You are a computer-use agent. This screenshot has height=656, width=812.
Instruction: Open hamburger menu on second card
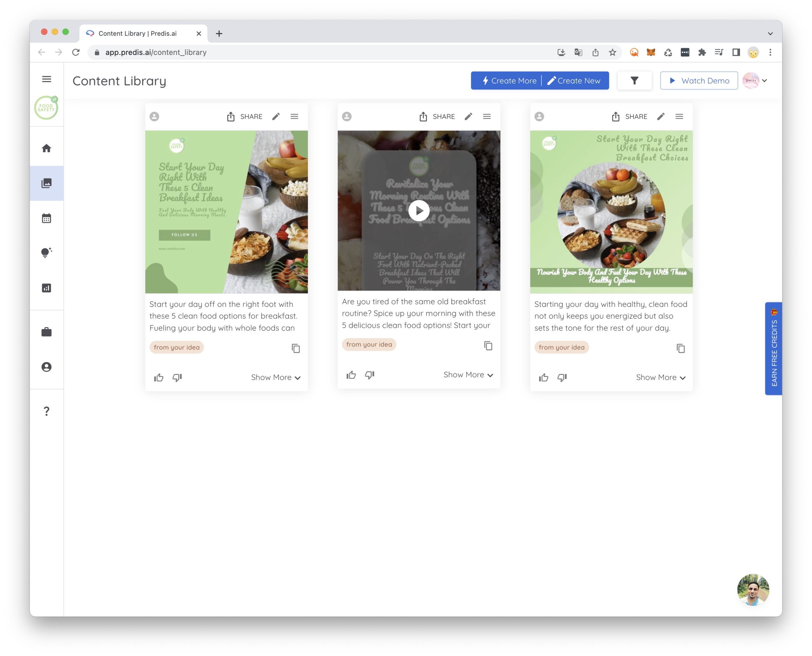pos(487,116)
